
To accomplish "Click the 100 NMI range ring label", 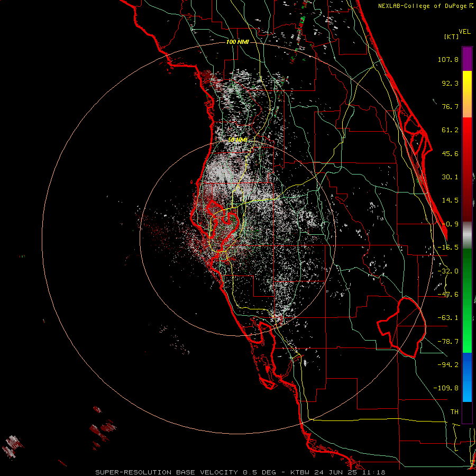I will 237,42.
